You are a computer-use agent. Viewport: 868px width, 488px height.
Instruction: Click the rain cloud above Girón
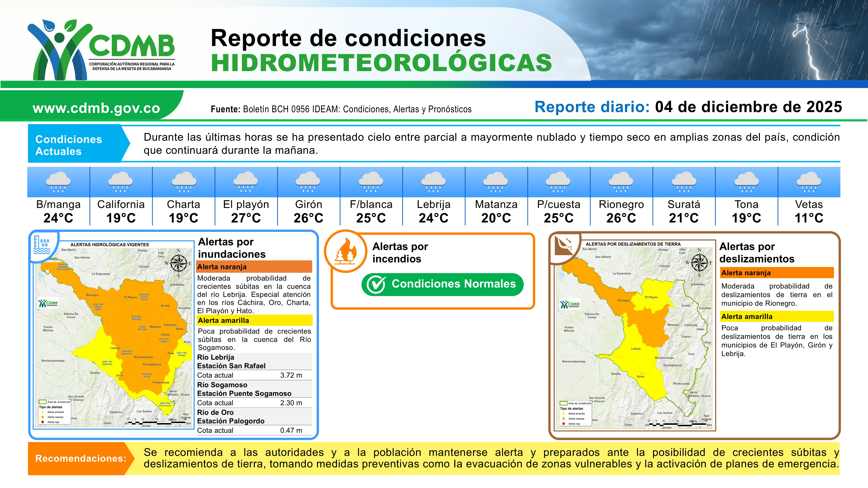(x=308, y=182)
